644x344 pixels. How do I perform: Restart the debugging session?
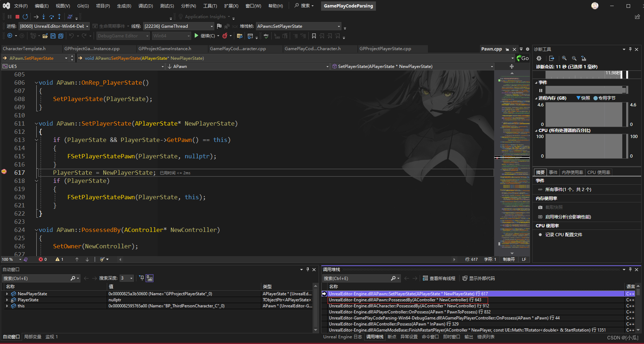pyautogui.click(x=25, y=17)
